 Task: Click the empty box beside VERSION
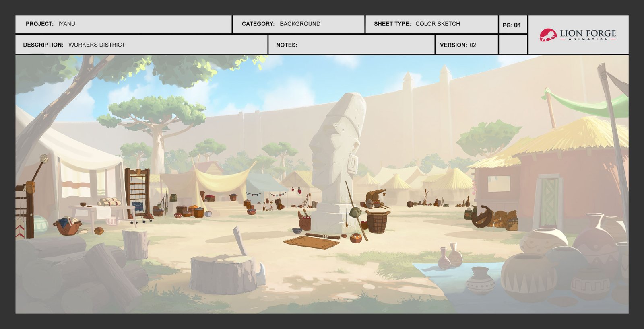(x=513, y=45)
